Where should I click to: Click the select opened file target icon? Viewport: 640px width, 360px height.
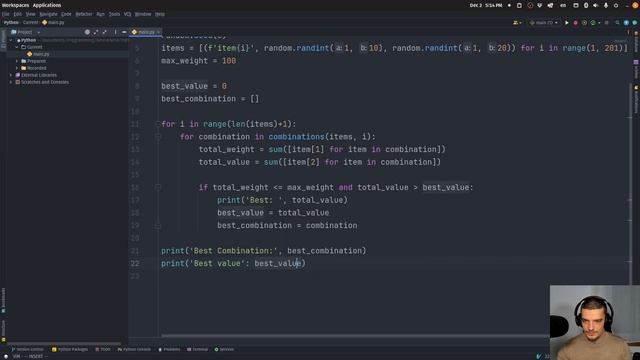click(87, 32)
